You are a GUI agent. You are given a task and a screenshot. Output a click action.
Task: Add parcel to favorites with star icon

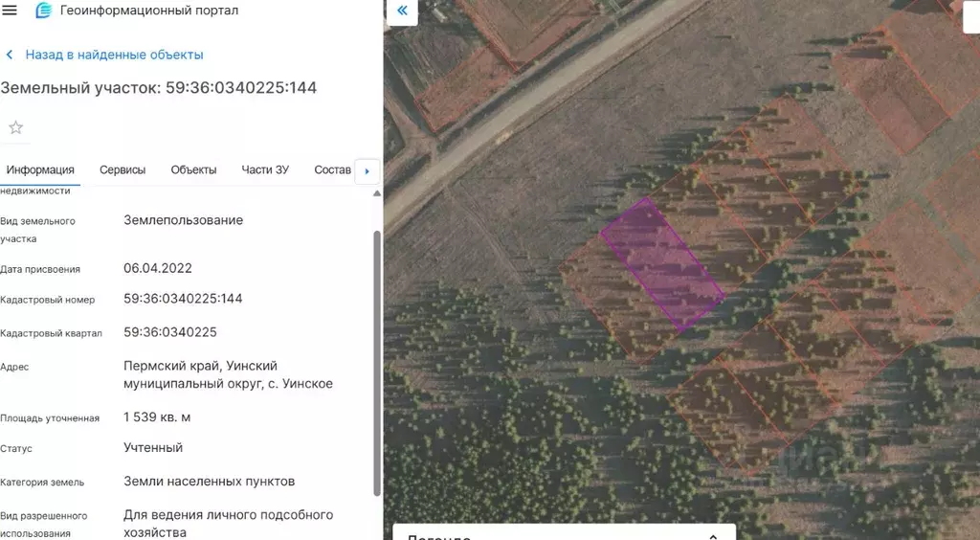pos(15,127)
